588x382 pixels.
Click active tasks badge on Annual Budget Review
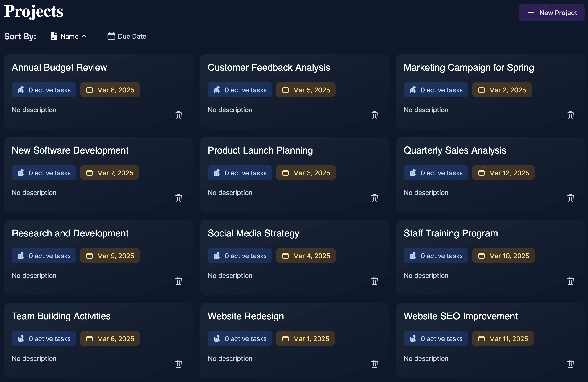click(44, 90)
